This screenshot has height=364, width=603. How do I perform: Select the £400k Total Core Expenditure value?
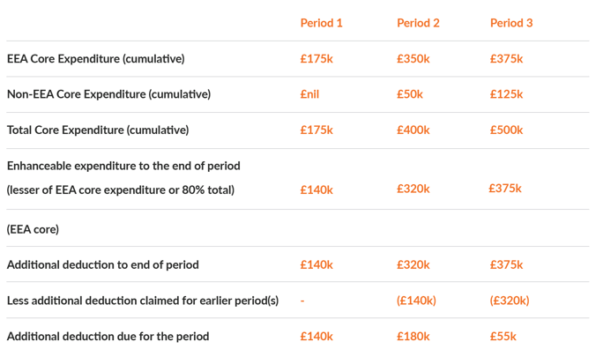pyautogui.click(x=413, y=130)
